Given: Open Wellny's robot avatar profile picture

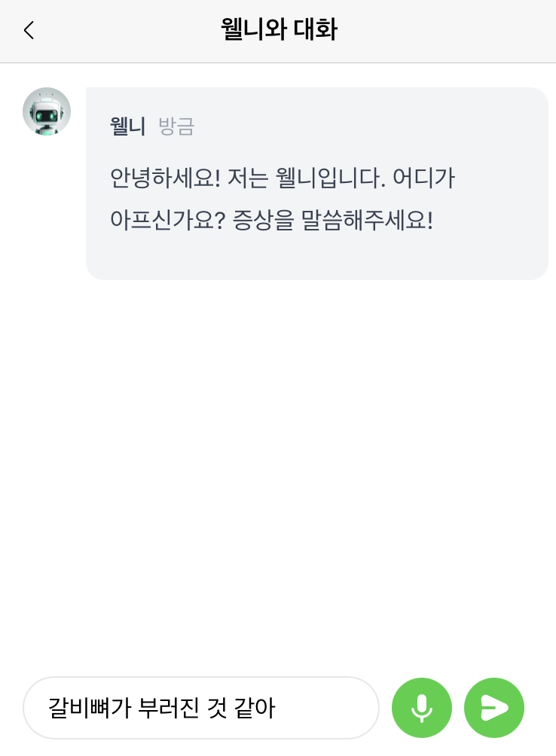Looking at the screenshot, I should coord(47,111).
